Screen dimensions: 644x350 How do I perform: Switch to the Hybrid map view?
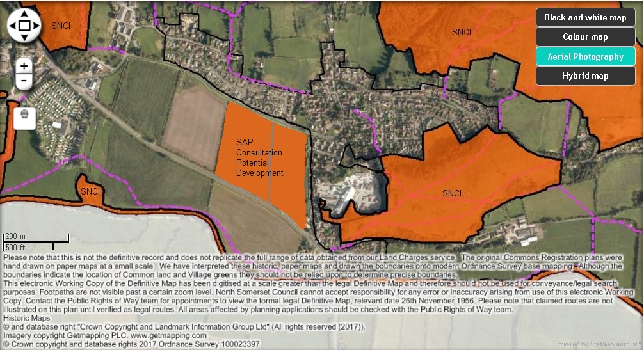pos(585,76)
